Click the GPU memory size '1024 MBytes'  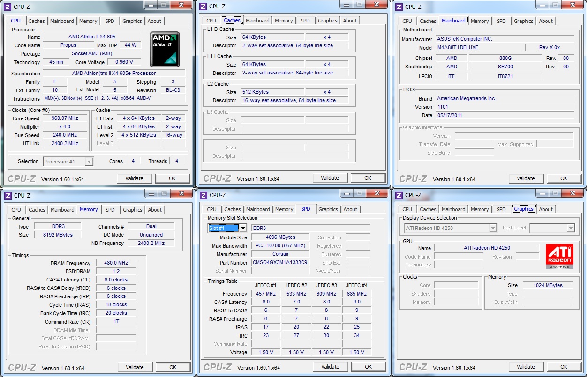[548, 286]
